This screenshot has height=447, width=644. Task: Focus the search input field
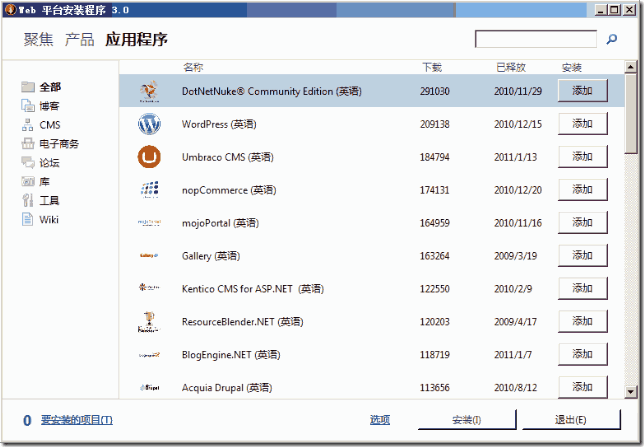click(x=536, y=39)
